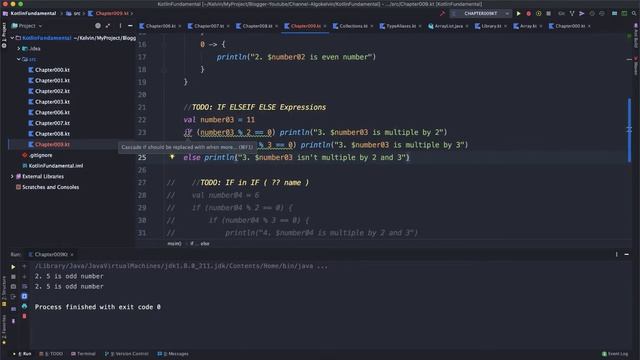Image resolution: width=640 pixels, height=360 pixels.
Task: Click the expand-all arrows icon in Project panel
Action: [108, 26]
